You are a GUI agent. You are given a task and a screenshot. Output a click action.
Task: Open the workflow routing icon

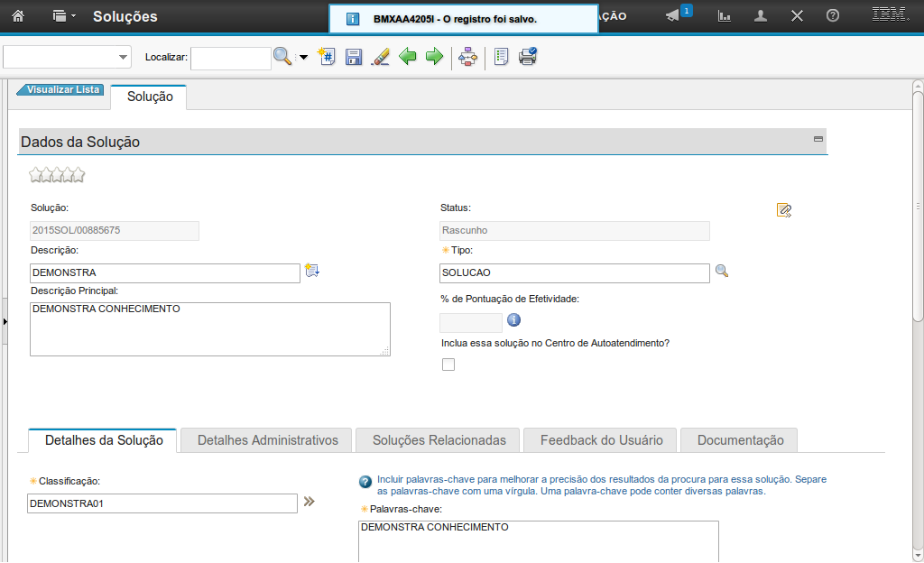click(x=467, y=57)
